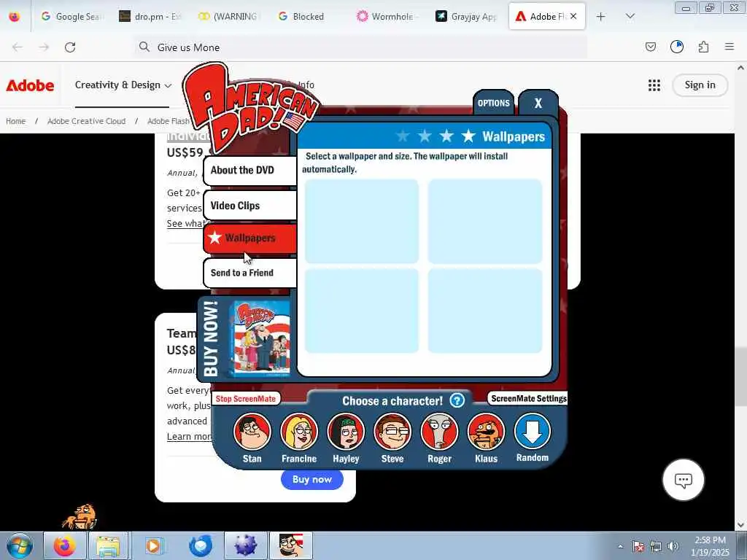Open the American Dad taskbar app
The width and height of the screenshot is (747, 560).
click(292, 545)
